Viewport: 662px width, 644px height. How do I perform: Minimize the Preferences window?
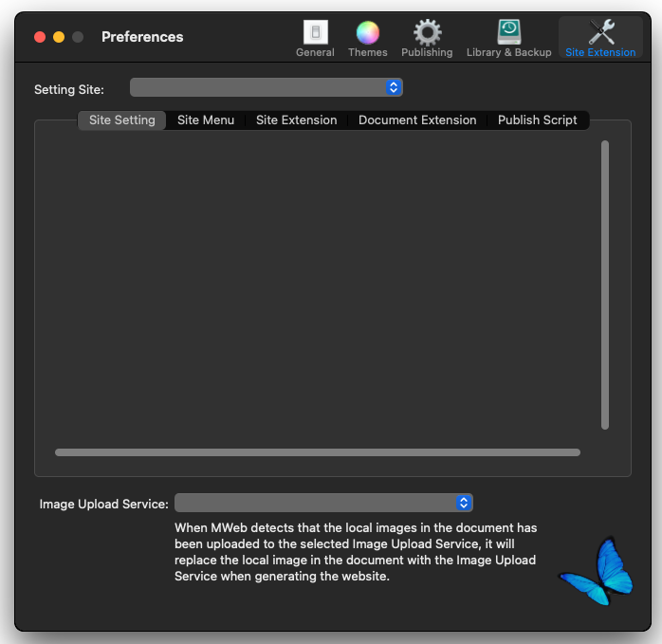pyautogui.click(x=59, y=37)
